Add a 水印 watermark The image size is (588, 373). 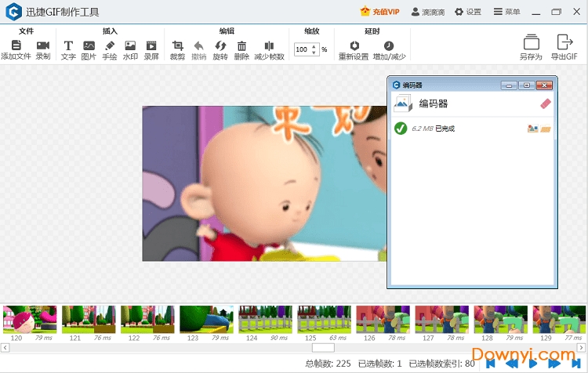(x=130, y=46)
